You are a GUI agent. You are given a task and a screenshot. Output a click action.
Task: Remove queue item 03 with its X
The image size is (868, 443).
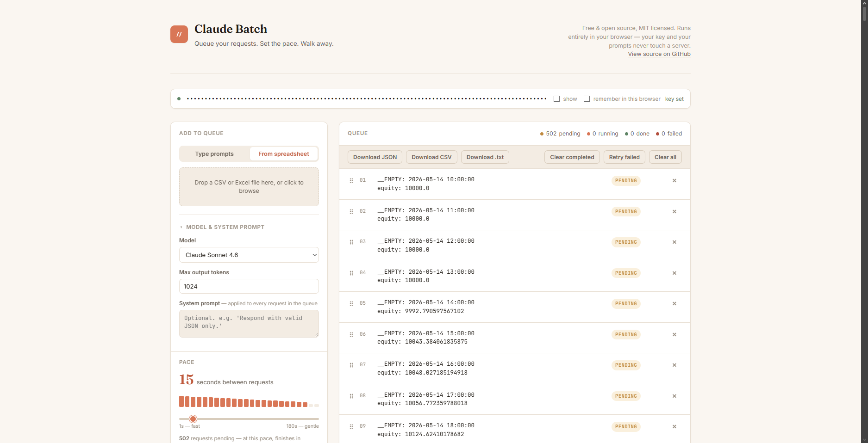coord(674,242)
